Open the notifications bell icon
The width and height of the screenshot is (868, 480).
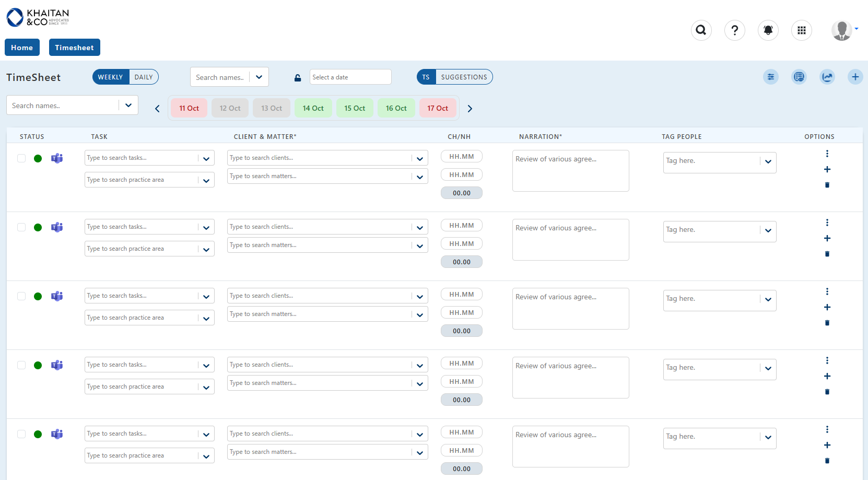768,30
